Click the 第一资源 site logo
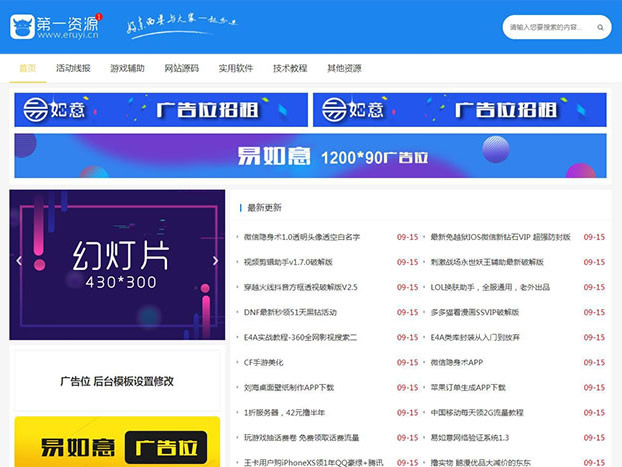Screen dimensions: 622x467 tap(55, 27)
